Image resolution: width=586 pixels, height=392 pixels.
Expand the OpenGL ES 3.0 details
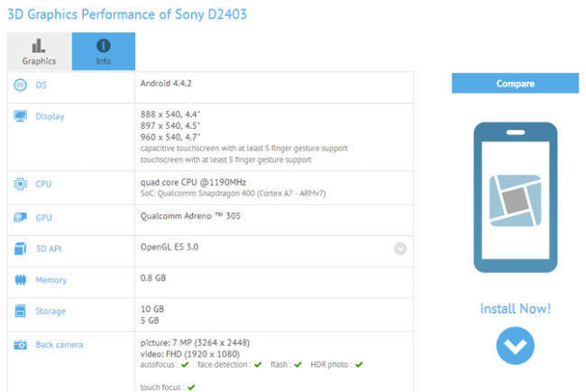[400, 249]
